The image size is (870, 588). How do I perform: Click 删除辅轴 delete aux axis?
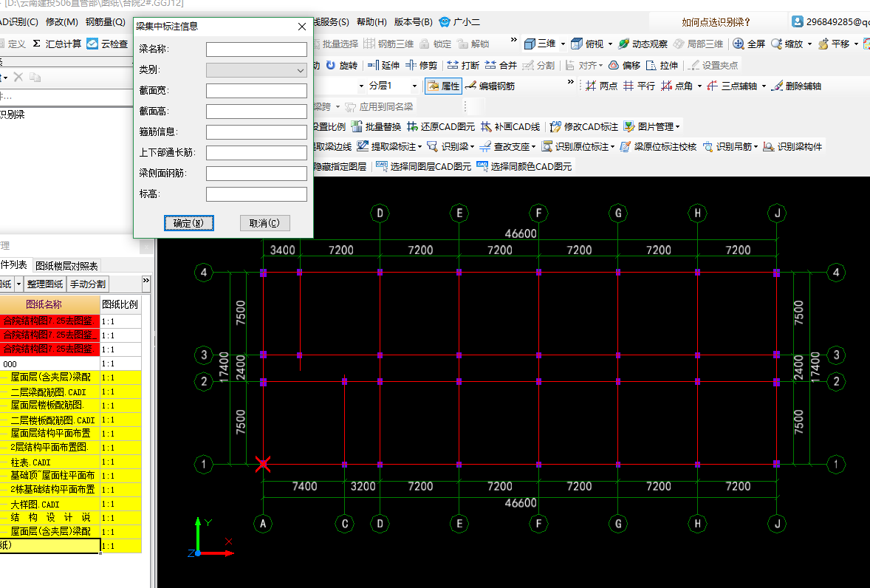pos(796,86)
